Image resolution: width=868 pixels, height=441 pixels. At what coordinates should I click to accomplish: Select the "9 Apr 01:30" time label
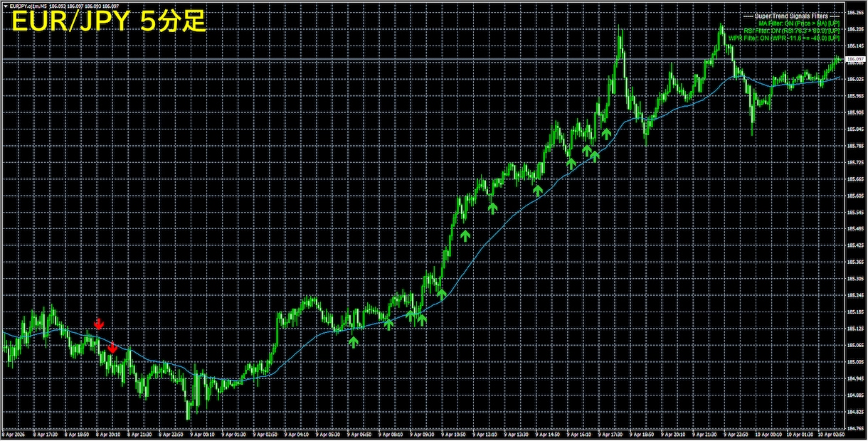click(x=235, y=433)
